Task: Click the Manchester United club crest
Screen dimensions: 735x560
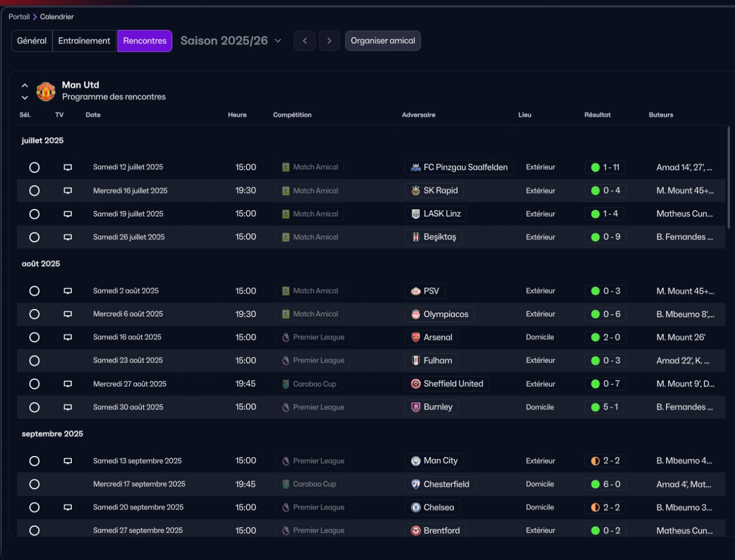Action: pos(46,91)
